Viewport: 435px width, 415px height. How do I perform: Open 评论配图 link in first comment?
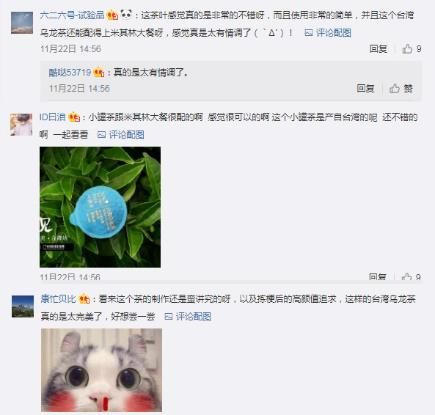click(x=328, y=33)
